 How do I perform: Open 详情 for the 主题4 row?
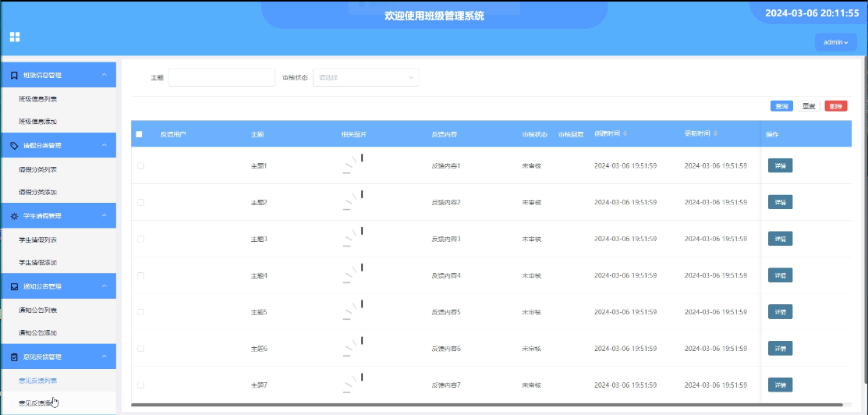click(x=780, y=275)
